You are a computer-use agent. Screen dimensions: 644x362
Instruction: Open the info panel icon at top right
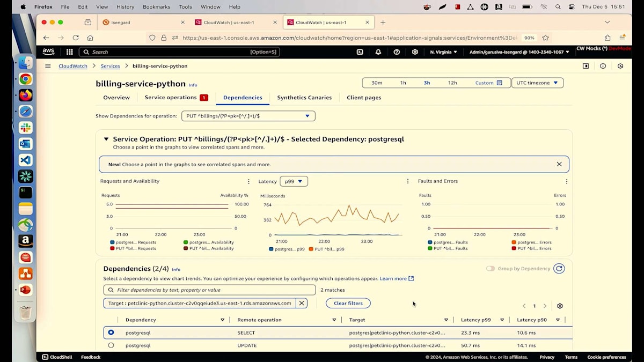[x=603, y=66]
